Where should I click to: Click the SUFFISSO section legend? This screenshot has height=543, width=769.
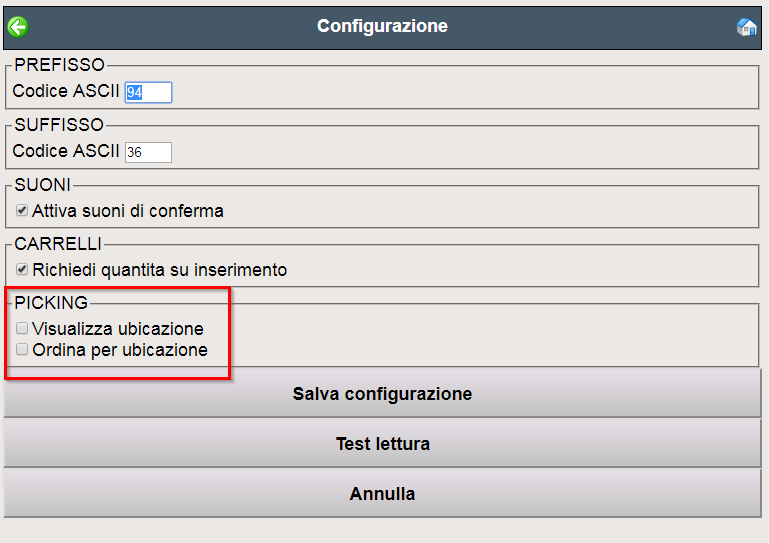click(59, 125)
